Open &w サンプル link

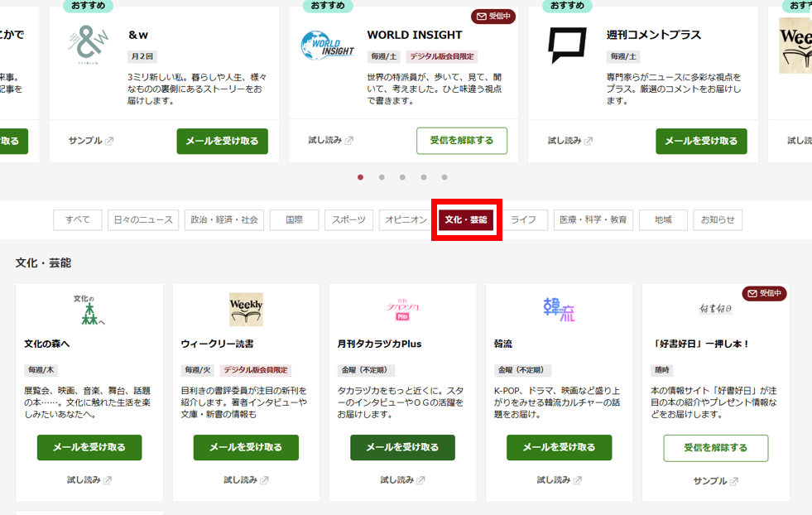pyautogui.click(x=85, y=141)
